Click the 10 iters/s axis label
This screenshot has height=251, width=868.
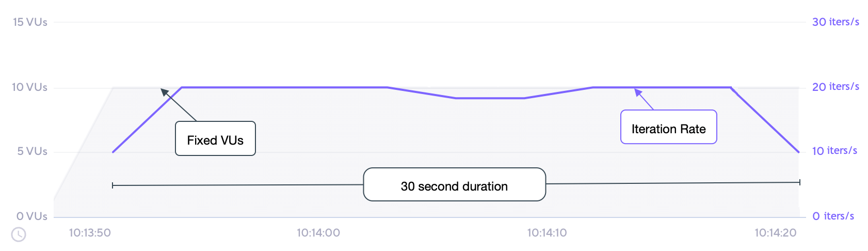tap(834, 151)
